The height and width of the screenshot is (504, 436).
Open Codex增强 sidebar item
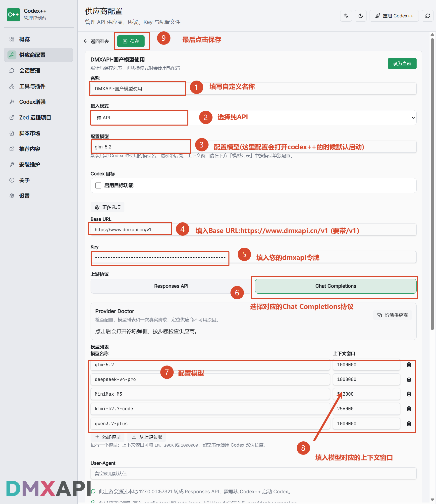coord(38,102)
